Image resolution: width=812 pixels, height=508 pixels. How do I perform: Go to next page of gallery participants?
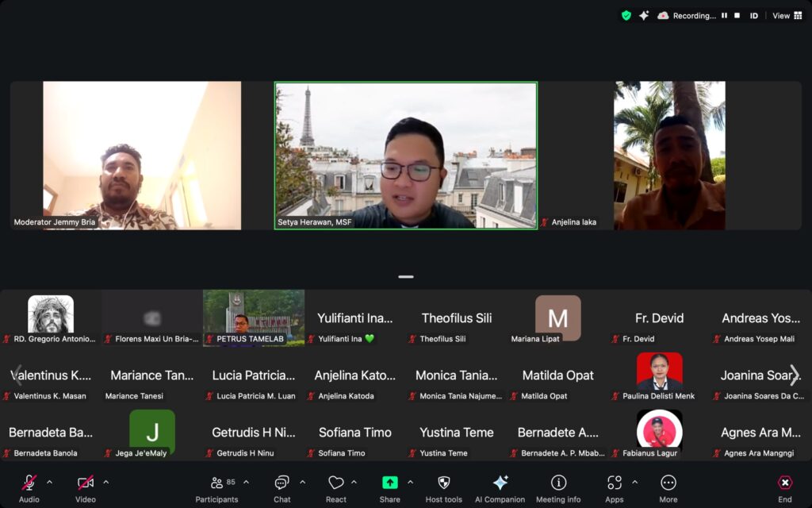coord(795,375)
